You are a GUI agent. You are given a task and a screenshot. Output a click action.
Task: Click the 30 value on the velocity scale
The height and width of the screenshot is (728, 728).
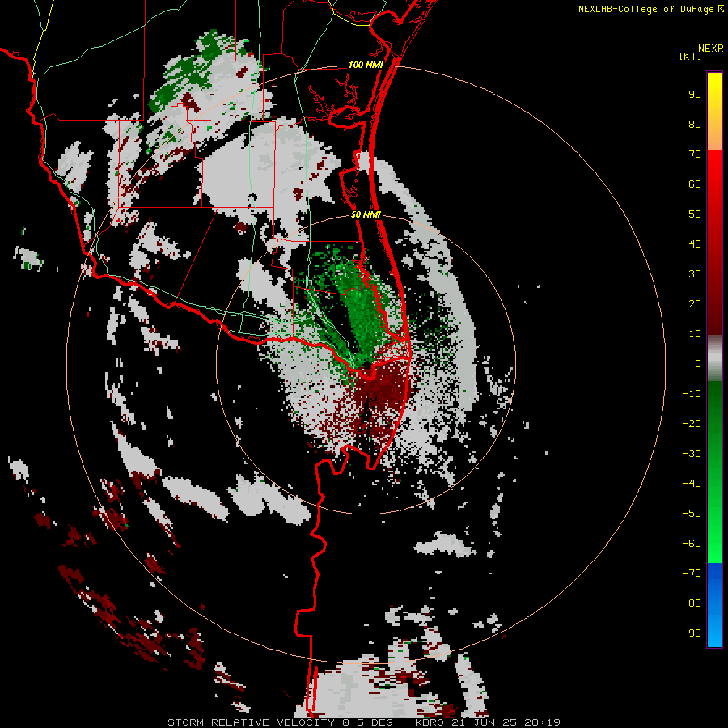[695, 274]
